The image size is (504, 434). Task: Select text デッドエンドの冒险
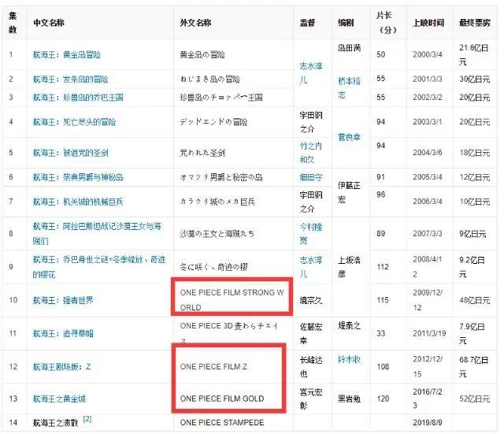[x=213, y=122]
